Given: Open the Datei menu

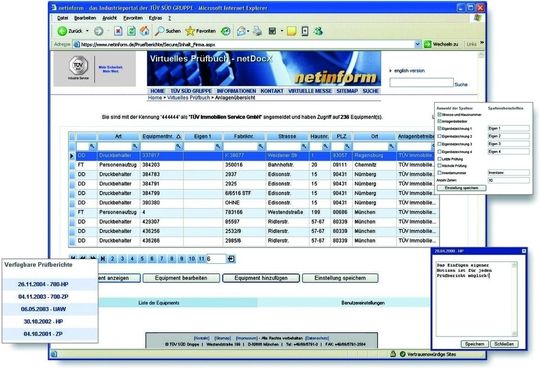Looking at the screenshot, I should pyautogui.click(x=62, y=18).
